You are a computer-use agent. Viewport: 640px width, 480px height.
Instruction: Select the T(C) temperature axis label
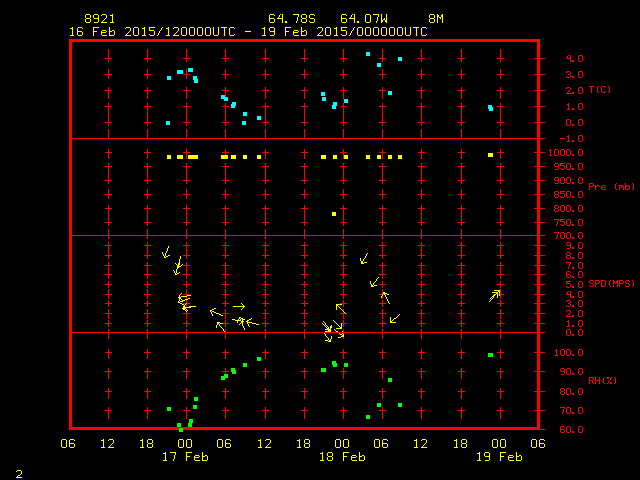click(600, 90)
